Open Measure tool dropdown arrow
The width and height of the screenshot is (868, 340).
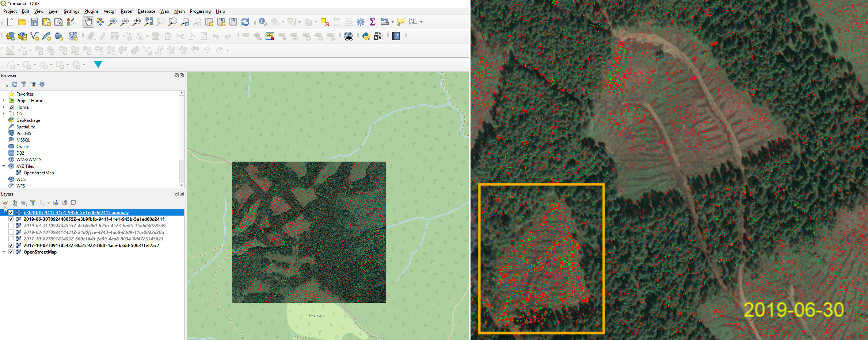click(393, 22)
